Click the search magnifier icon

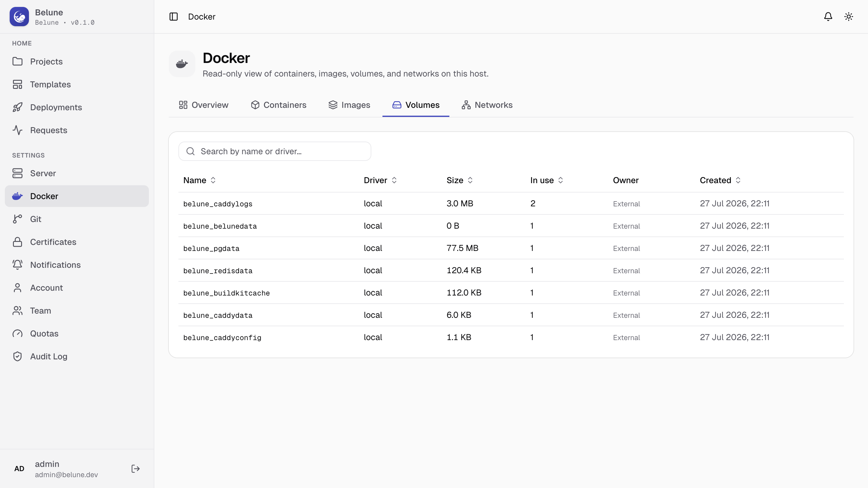click(x=191, y=151)
